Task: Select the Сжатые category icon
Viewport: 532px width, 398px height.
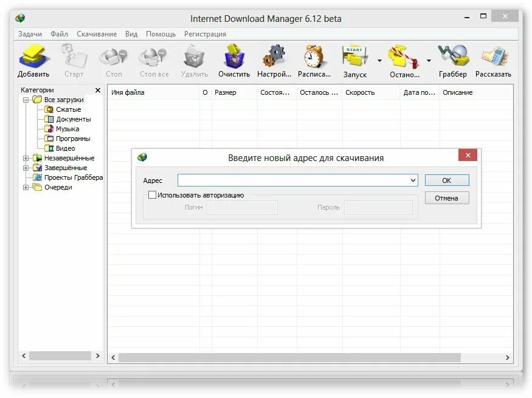Action: 49,109
